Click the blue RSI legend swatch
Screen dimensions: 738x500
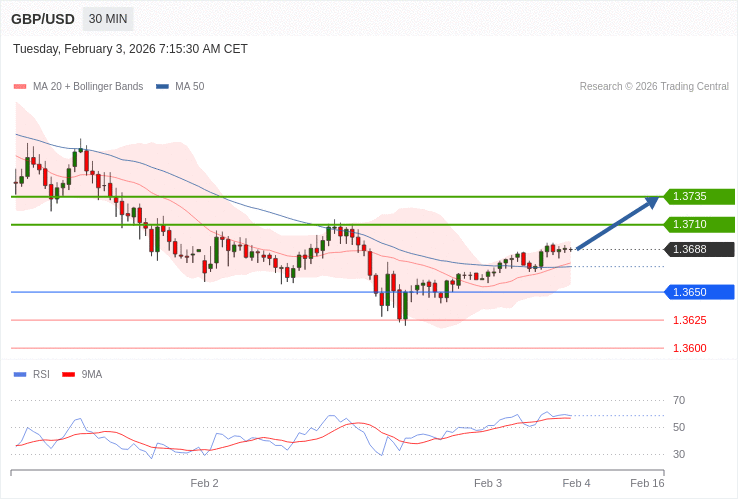tap(20, 375)
